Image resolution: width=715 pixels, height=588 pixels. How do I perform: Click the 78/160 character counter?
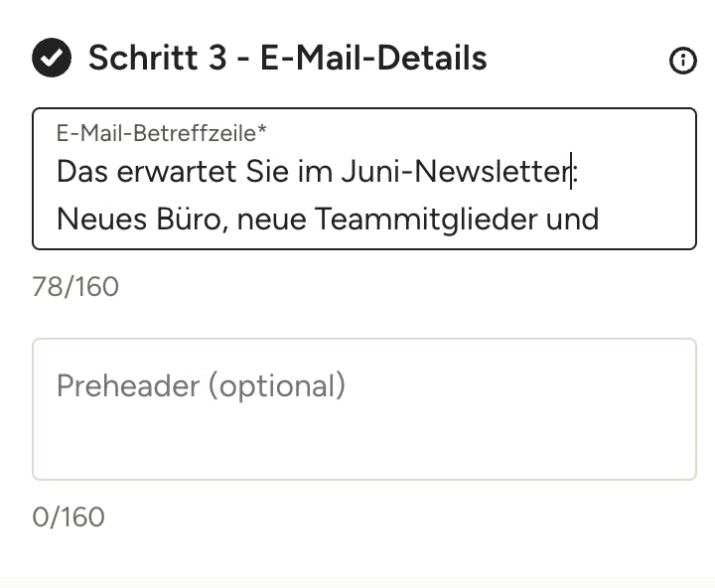point(75,287)
